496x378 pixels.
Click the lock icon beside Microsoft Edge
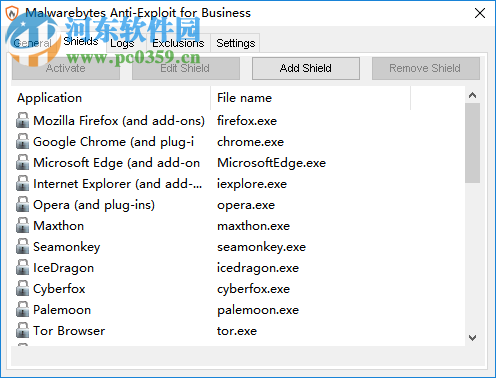[22, 163]
